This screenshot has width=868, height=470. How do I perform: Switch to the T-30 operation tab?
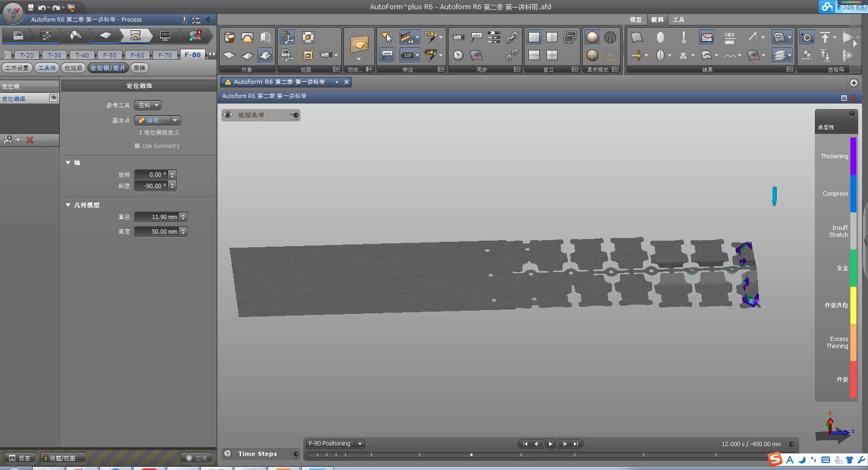[x=54, y=55]
